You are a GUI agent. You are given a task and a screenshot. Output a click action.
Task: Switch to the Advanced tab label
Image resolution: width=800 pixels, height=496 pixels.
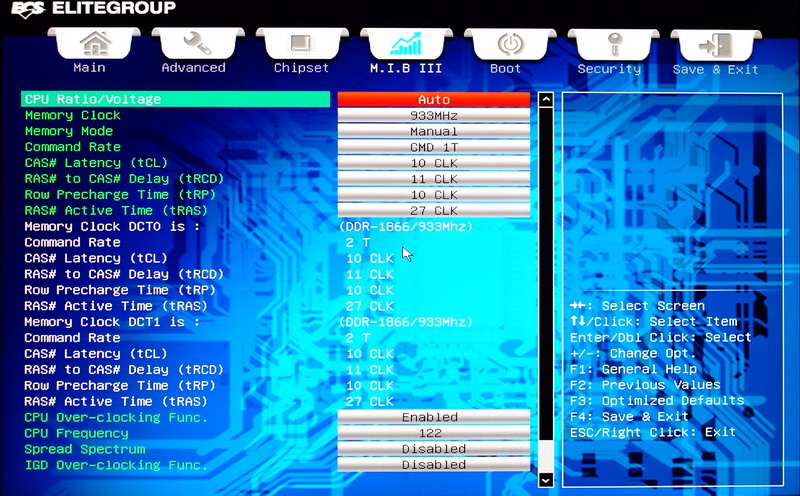click(193, 67)
